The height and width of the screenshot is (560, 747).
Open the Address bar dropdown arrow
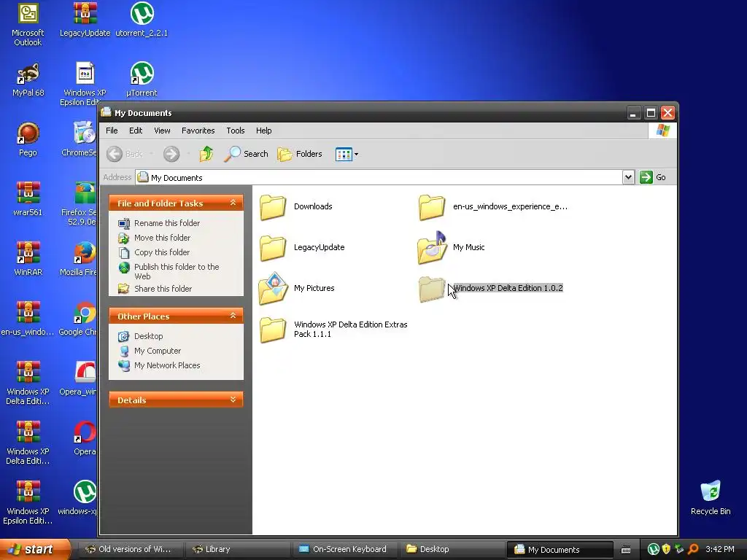628,177
